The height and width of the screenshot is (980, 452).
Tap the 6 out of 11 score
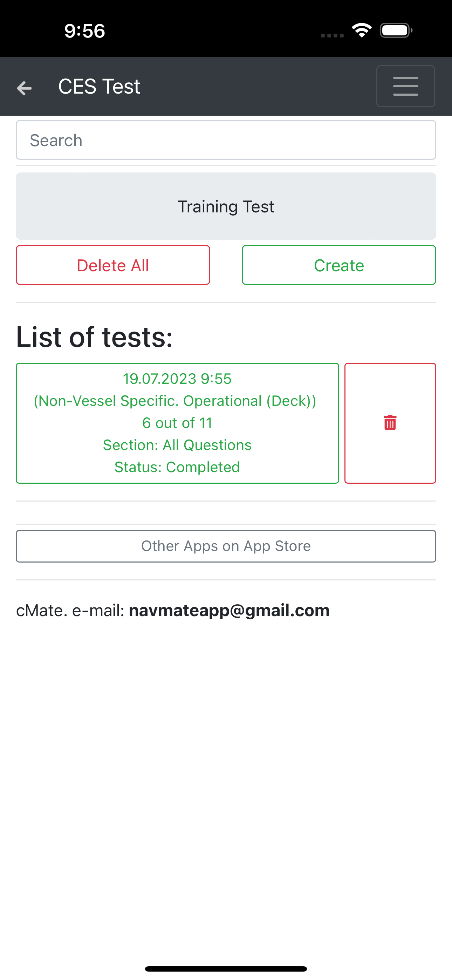(177, 423)
